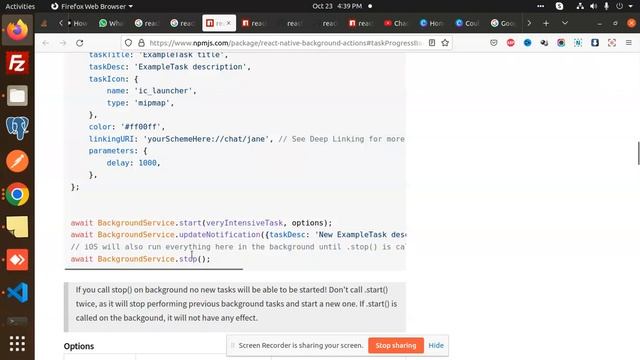Screen dimensions: 640x360
Task: Click the 'mipmap' type value
Action: (x=151, y=103)
